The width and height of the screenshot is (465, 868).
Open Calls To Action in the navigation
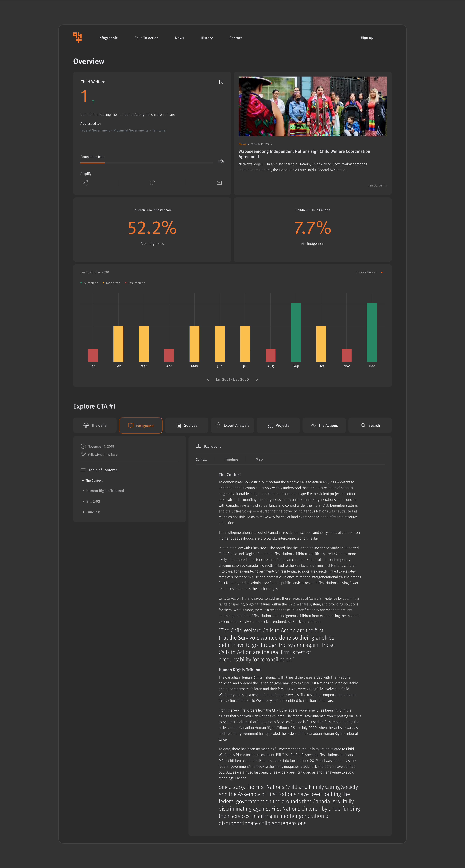pos(146,38)
